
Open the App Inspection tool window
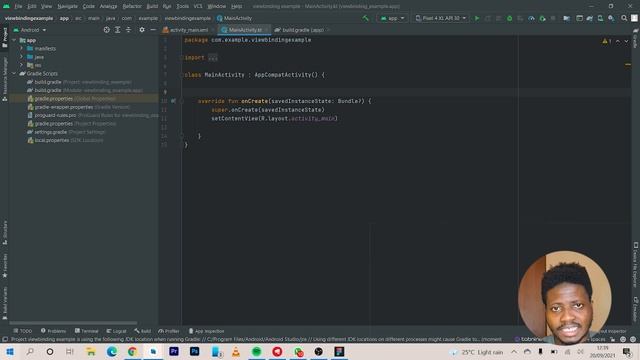click(206, 331)
